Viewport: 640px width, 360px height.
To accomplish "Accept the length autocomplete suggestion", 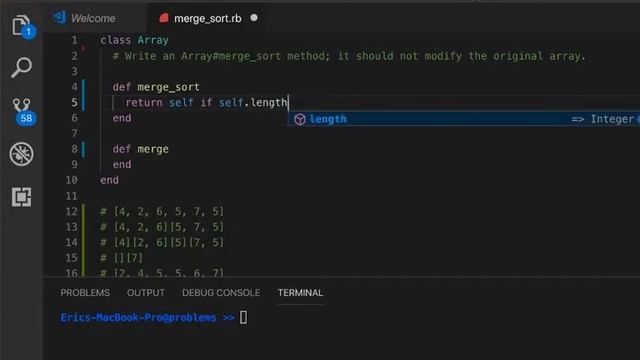I will point(464,119).
